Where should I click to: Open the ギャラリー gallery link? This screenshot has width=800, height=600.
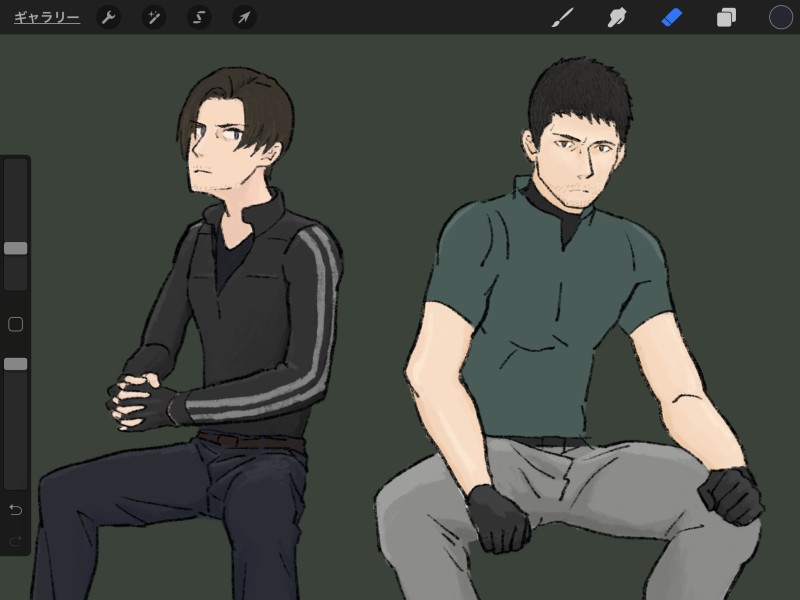click(46, 17)
